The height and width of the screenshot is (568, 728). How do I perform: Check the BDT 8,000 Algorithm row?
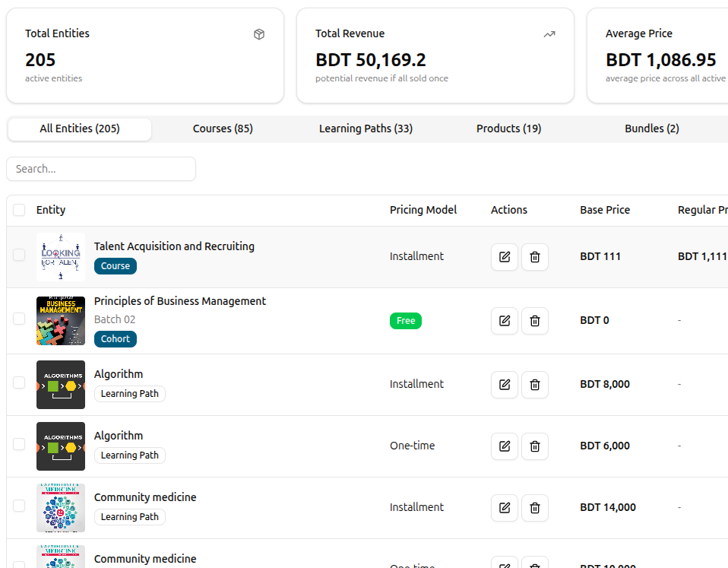click(x=19, y=382)
